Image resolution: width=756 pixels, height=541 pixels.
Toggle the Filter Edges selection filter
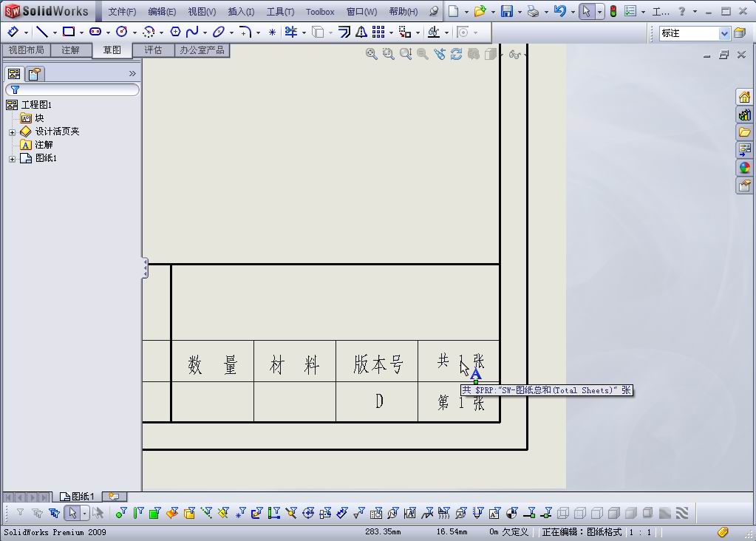[x=138, y=513]
